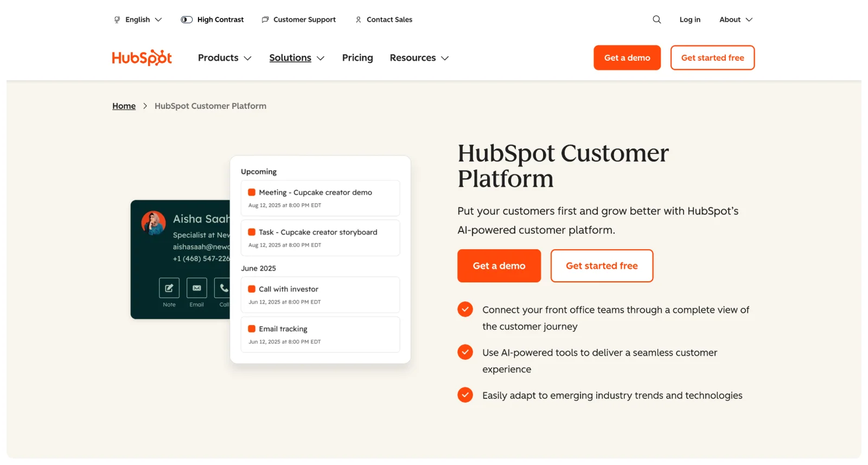The image size is (868, 465).
Task: Click orange marker on Task Cupcake creator storyboard
Action: pyautogui.click(x=252, y=232)
